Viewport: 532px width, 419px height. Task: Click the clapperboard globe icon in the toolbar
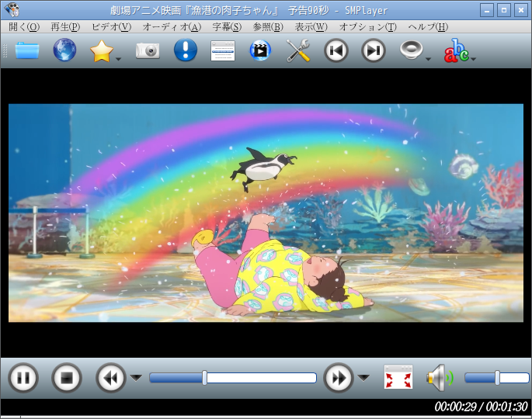(260, 50)
